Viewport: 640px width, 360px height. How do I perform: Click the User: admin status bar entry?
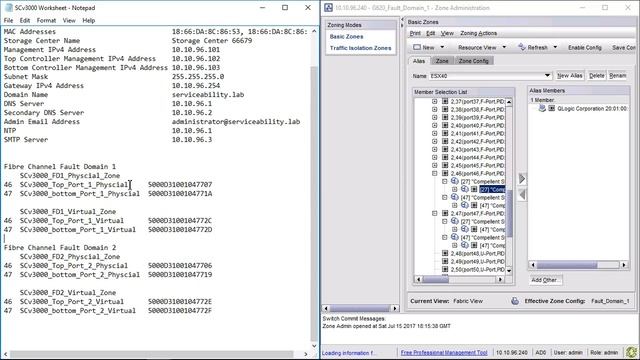pyautogui.click(x=568, y=352)
